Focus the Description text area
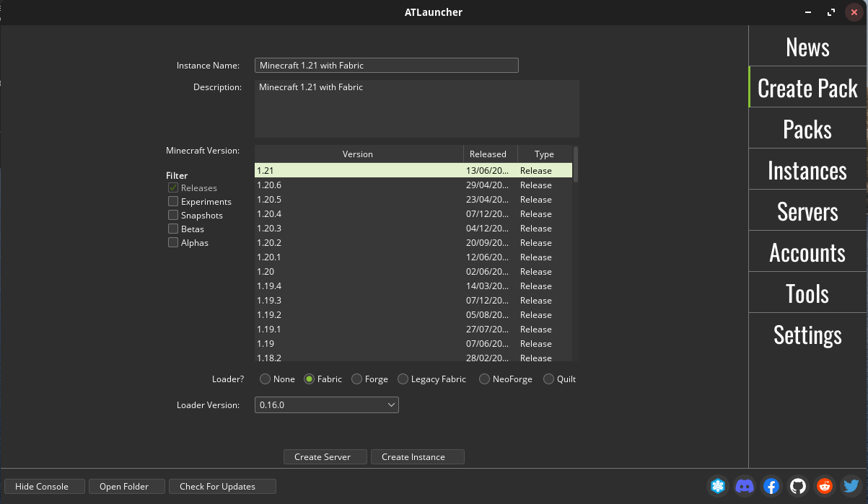This screenshot has height=504, width=868. (x=417, y=108)
